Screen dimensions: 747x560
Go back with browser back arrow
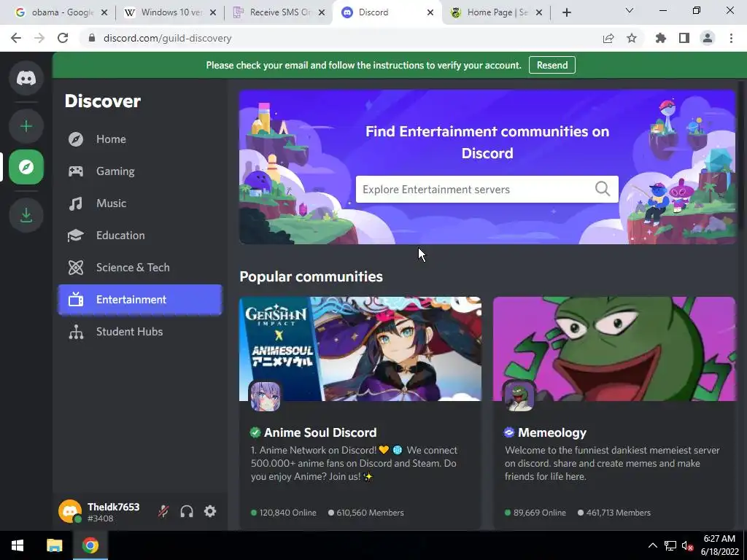(16, 38)
